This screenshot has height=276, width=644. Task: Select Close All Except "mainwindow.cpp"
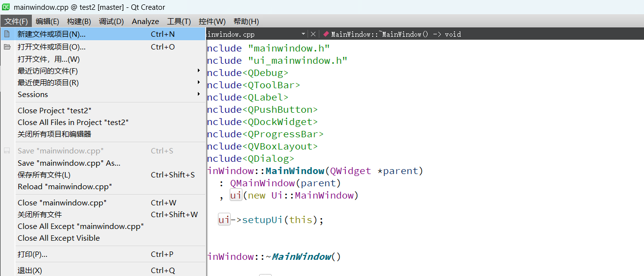tap(103, 226)
